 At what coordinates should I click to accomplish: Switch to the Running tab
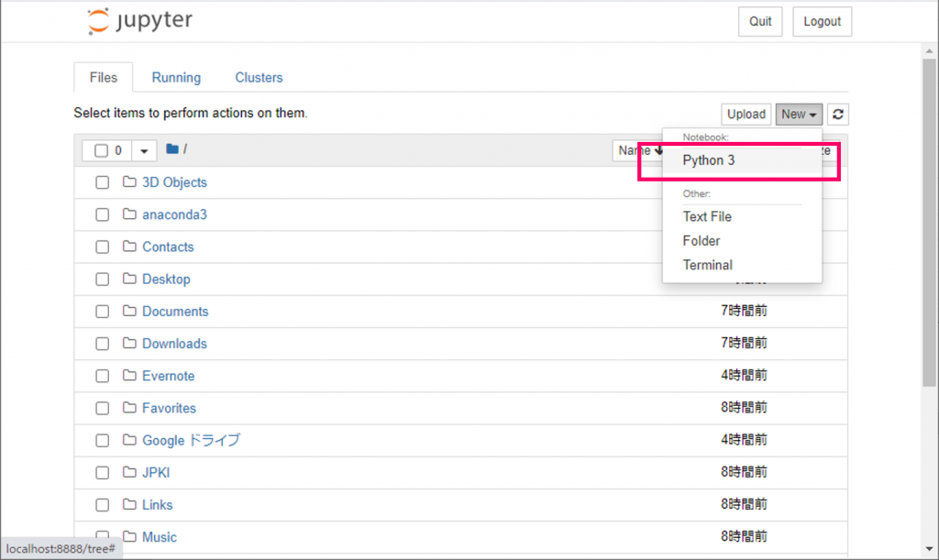176,78
